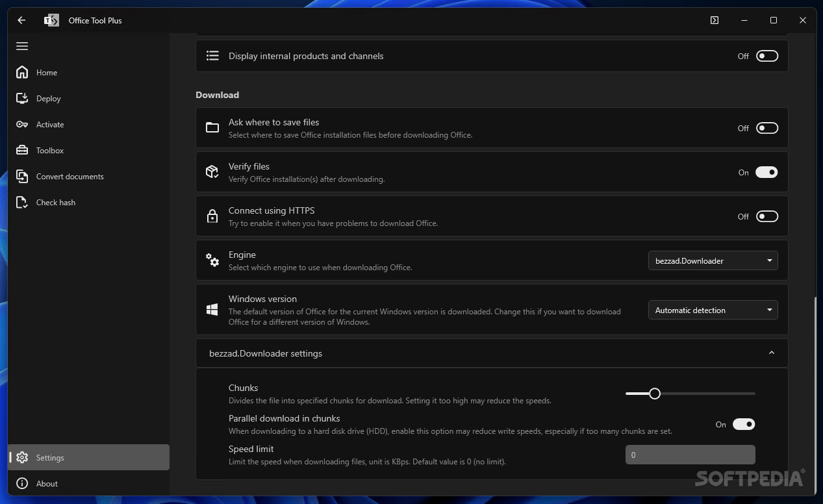Click the bezzad.Downloader settings header text

point(266,353)
